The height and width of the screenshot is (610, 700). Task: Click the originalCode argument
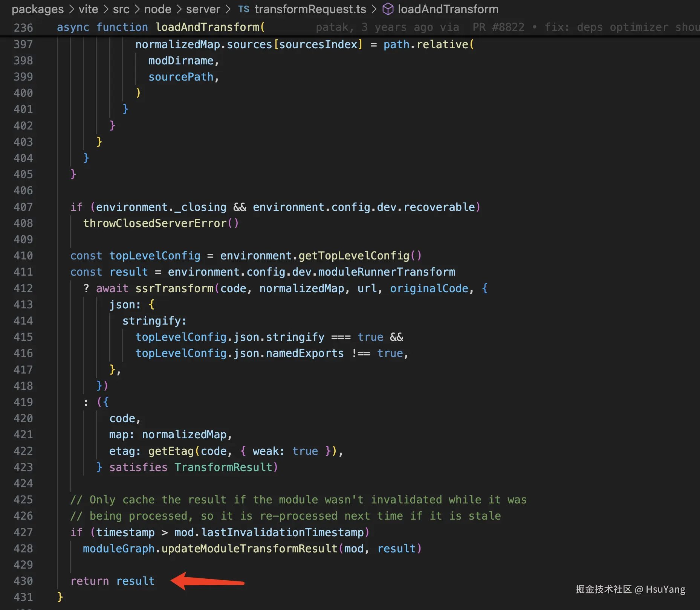pos(429,288)
